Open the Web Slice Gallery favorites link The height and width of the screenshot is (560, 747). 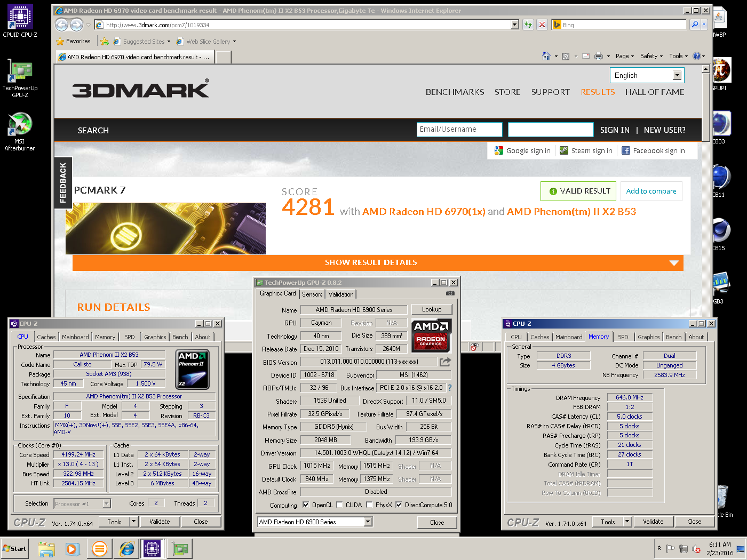click(x=206, y=42)
